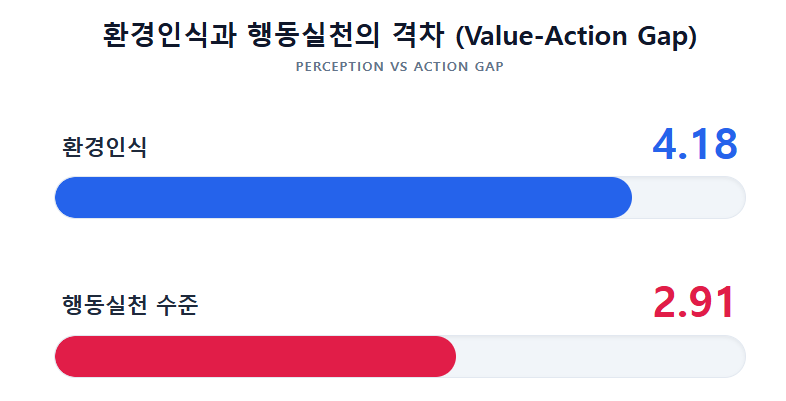Click the empty gray track after the red bar
Viewport: 786px width, 401px height.
coord(600,357)
